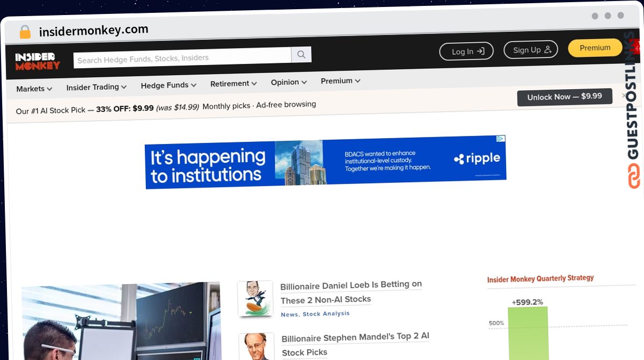Click the magnifier search button
Viewport: 644px width, 360px height.
[301, 54]
